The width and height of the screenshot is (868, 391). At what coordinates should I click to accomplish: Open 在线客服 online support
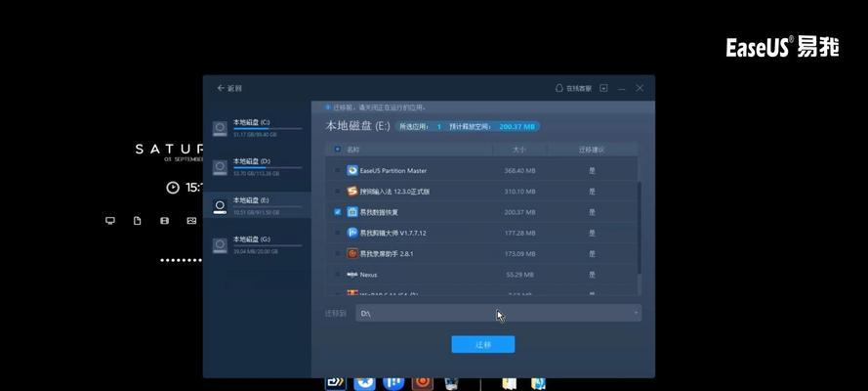(573, 89)
